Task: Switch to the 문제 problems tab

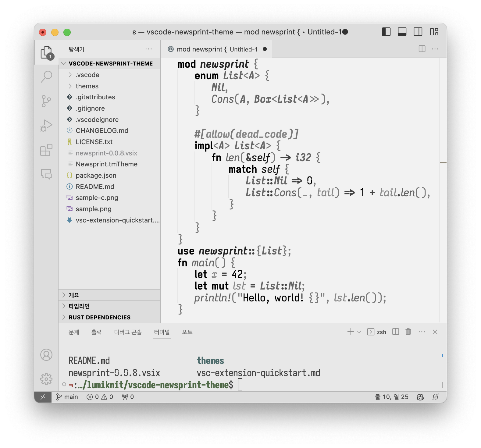Action: coord(74,332)
